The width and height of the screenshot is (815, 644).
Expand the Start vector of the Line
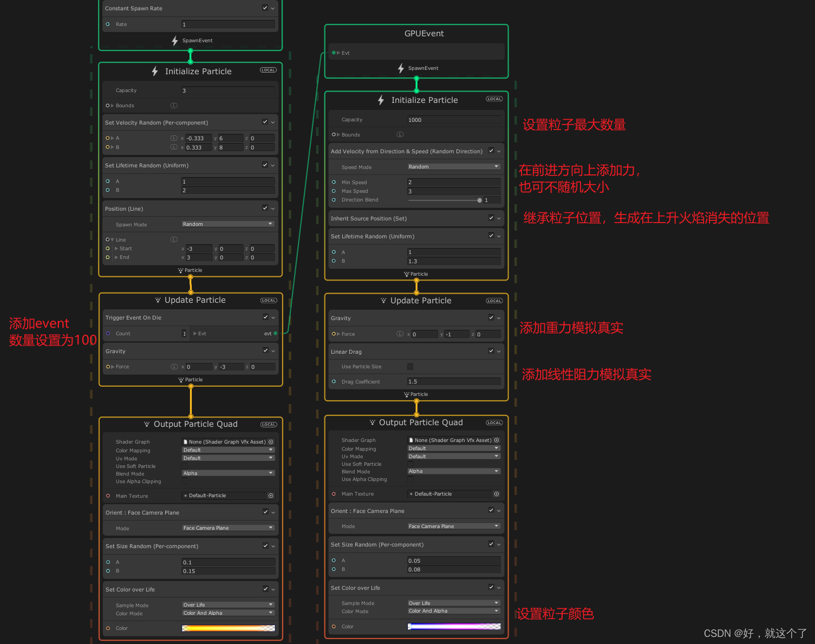tap(116, 249)
